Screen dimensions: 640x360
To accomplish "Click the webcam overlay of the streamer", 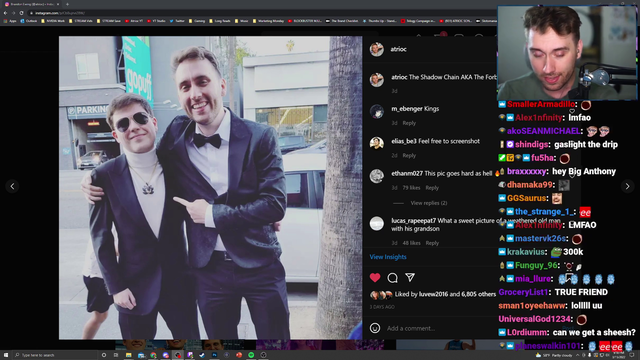I will pos(567,53).
